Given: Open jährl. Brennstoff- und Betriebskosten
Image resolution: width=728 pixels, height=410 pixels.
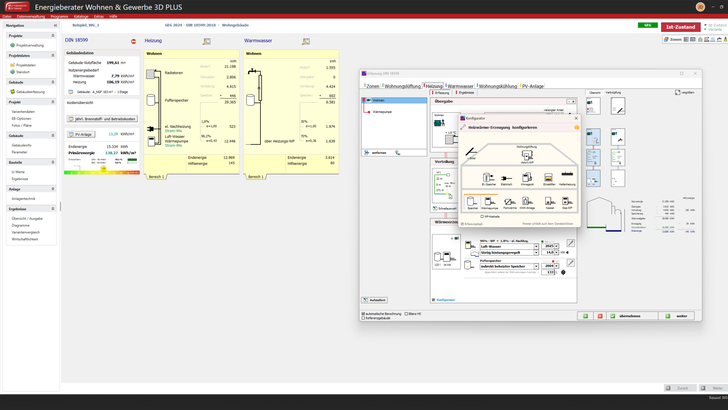Looking at the screenshot, I should click(103, 119).
